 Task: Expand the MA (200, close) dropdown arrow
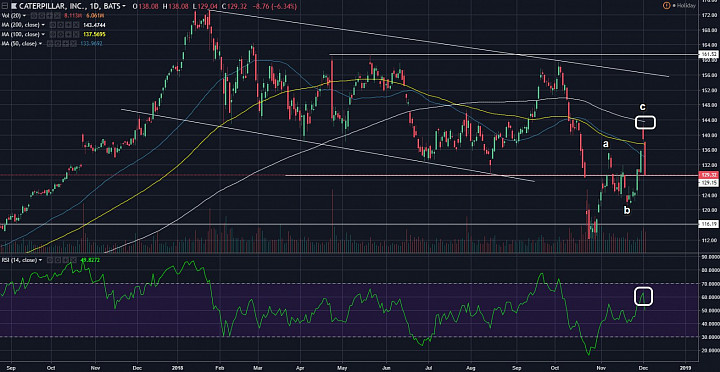43,25
